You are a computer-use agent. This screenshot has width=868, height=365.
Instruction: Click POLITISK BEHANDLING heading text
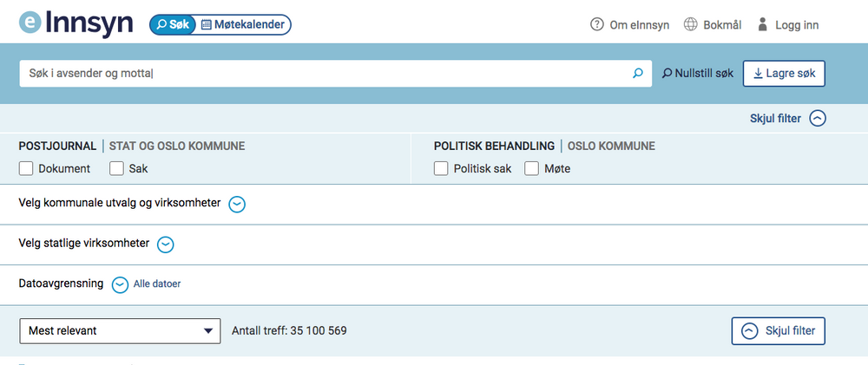click(x=494, y=147)
